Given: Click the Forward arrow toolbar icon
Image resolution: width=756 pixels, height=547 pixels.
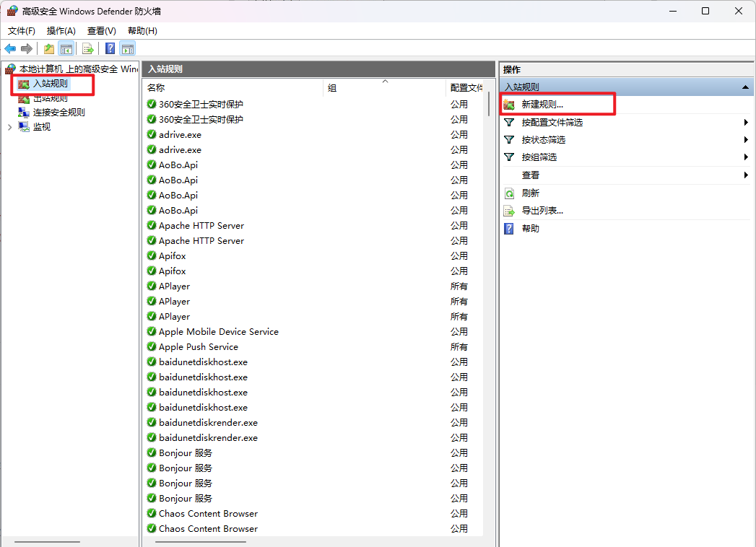Looking at the screenshot, I should point(27,48).
